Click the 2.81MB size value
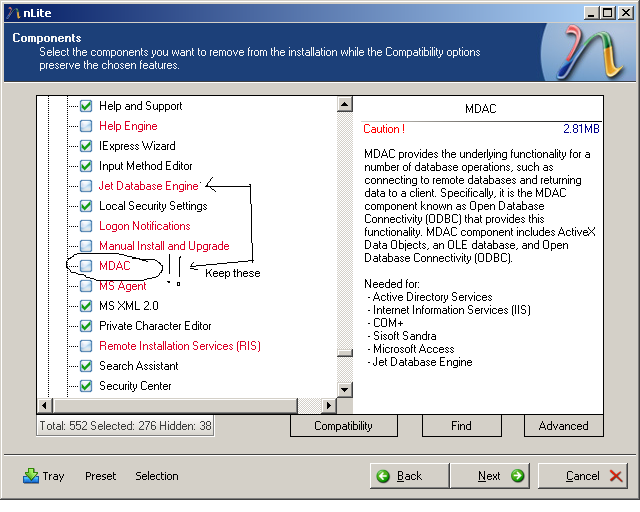Screen dimensions: 640x512 [581, 129]
